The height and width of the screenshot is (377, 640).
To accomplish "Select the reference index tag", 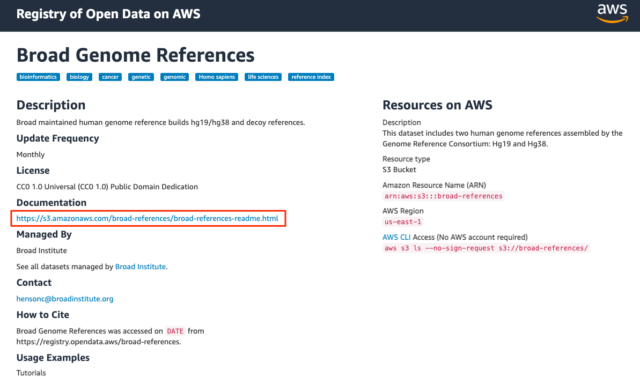I will click(311, 77).
